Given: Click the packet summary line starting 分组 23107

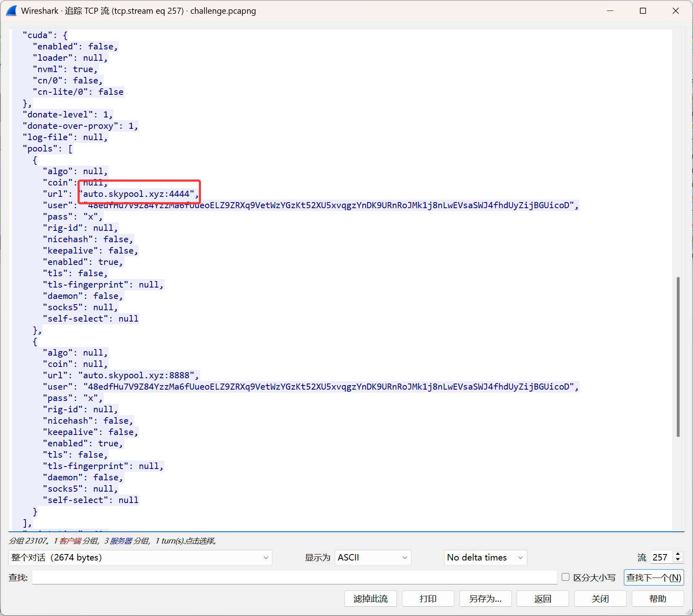Looking at the screenshot, I should (x=113, y=541).
